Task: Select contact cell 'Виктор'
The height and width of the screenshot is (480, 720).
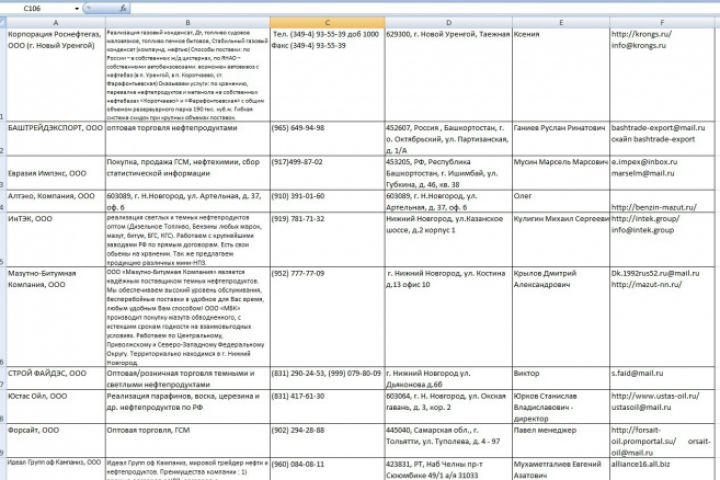Action: point(561,378)
